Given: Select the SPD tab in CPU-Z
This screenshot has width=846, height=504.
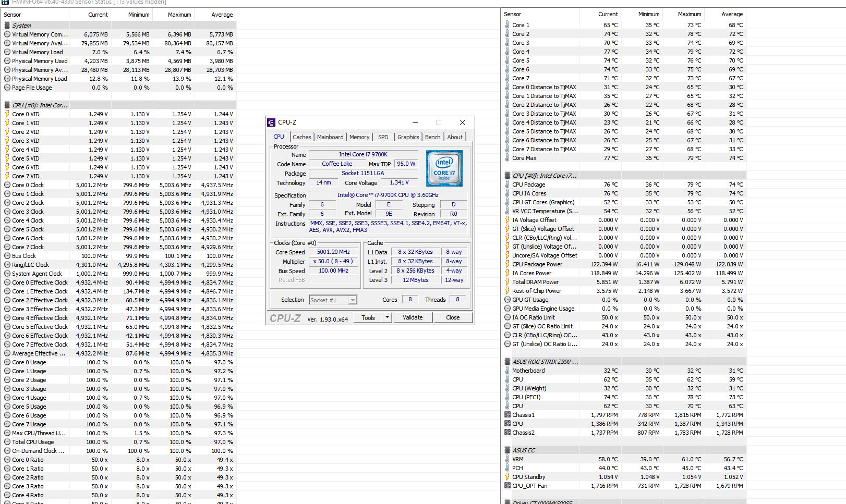Looking at the screenshot, I should pos(383,137).
